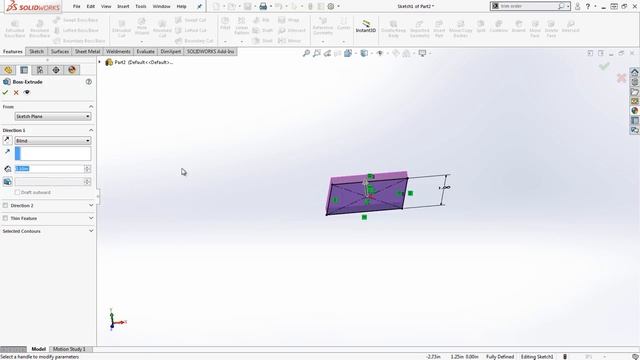Click the SOLIDWORKS logo

click(34, 7)
